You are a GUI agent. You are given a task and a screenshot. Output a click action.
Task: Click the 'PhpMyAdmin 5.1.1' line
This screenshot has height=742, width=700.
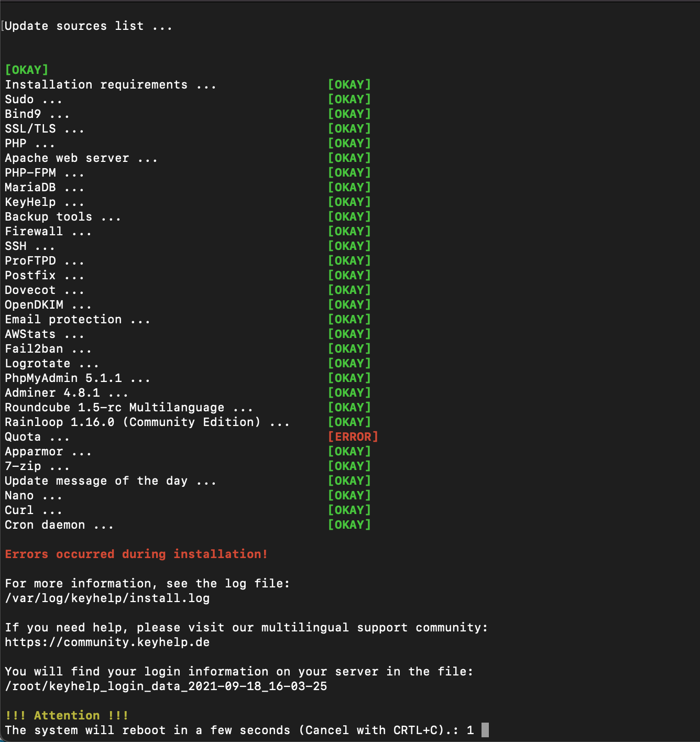click(78, 378)
